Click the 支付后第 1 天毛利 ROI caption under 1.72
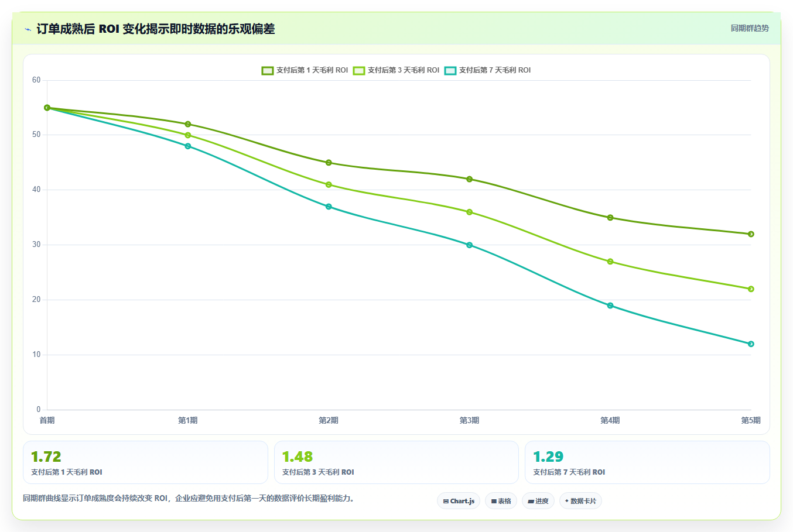 [67, 472]
